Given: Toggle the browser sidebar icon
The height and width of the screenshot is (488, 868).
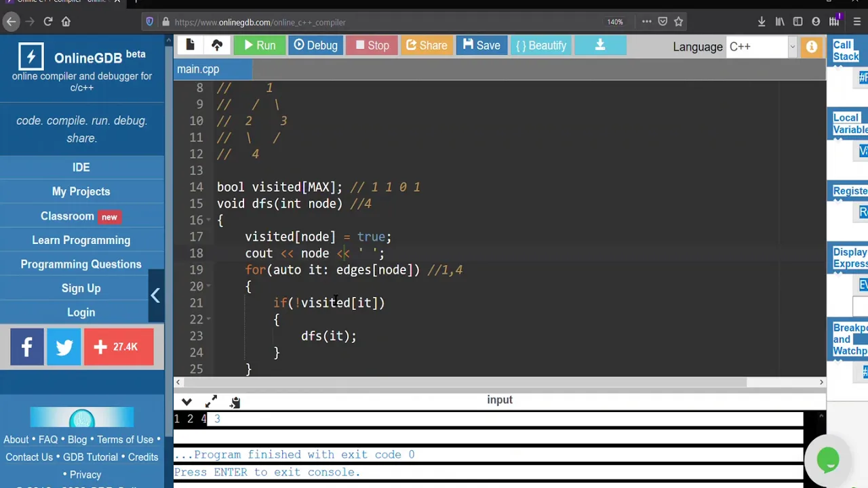Looking at the screenshot, I should coord(797,22).
